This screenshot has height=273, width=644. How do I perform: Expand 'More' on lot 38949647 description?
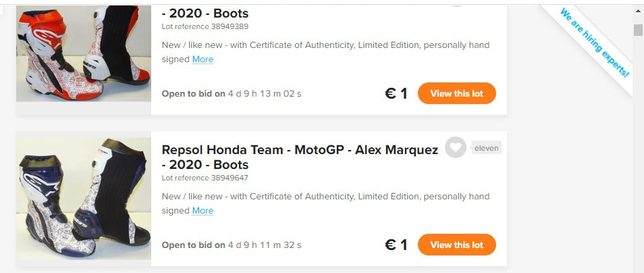(203, 211)
